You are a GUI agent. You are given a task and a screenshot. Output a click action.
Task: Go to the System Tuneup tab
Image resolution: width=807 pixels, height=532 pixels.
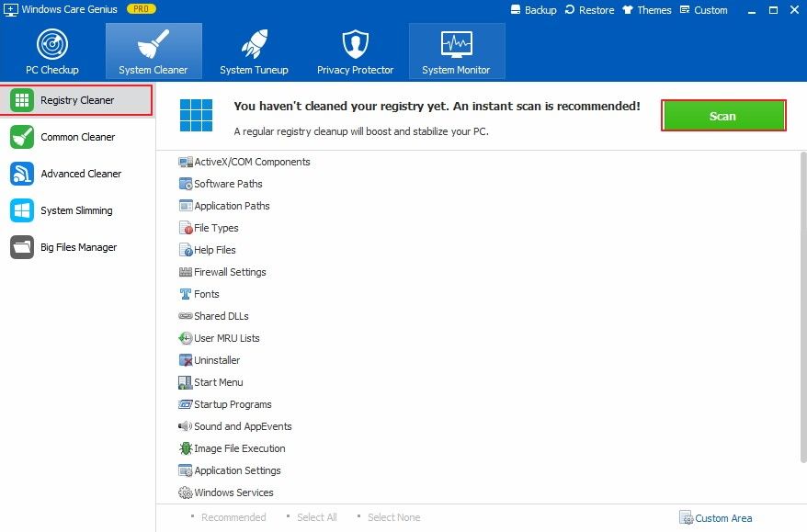pyautogui.click(x=254, y=51)
